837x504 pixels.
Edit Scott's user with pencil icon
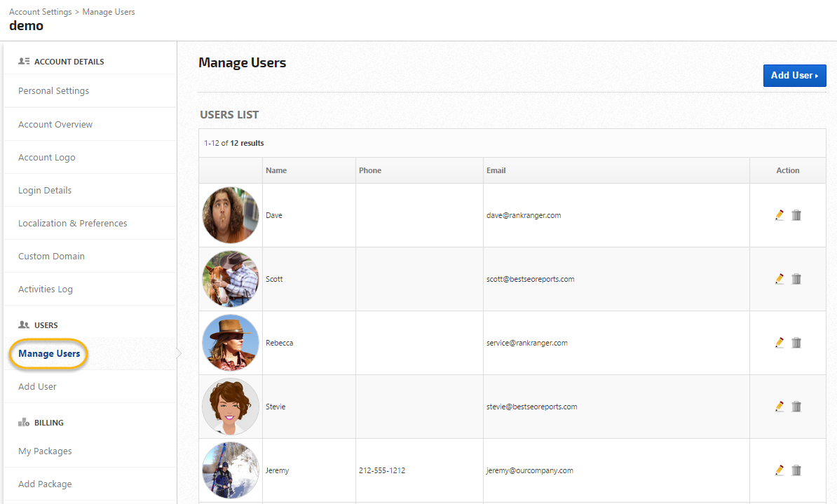(x=779, y=279)
